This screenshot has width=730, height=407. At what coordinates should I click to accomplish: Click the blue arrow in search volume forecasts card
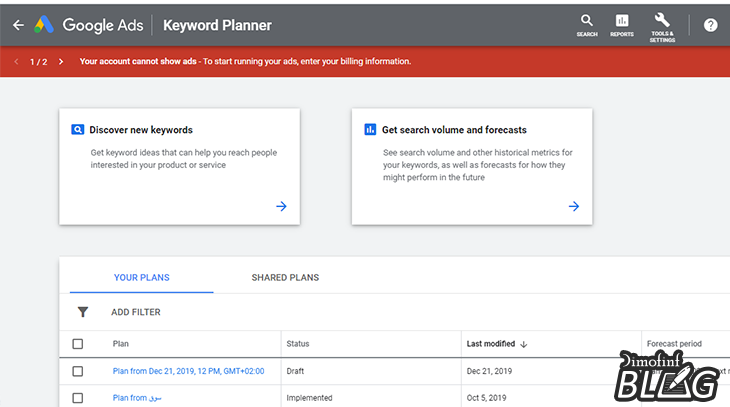(574, 206)
